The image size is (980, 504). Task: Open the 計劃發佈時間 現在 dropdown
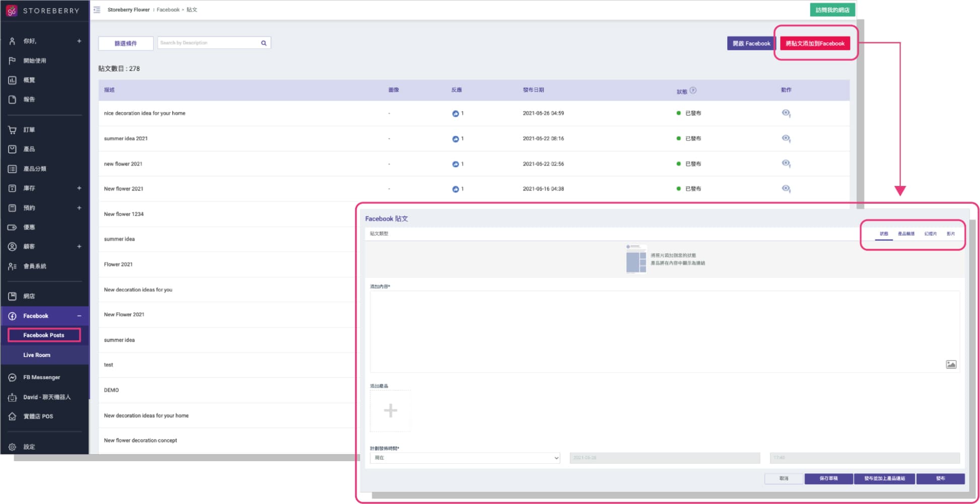tap(465, 458)
